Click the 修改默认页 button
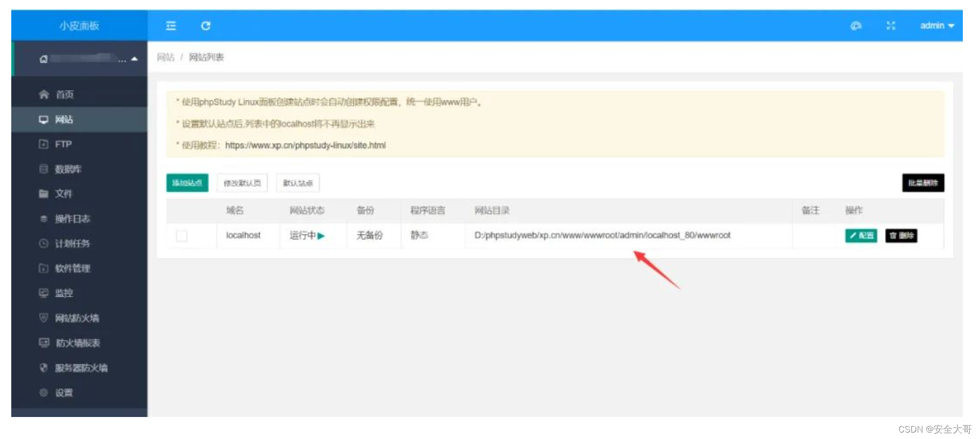This screenshot has height=439, width=980. (242, 183)
